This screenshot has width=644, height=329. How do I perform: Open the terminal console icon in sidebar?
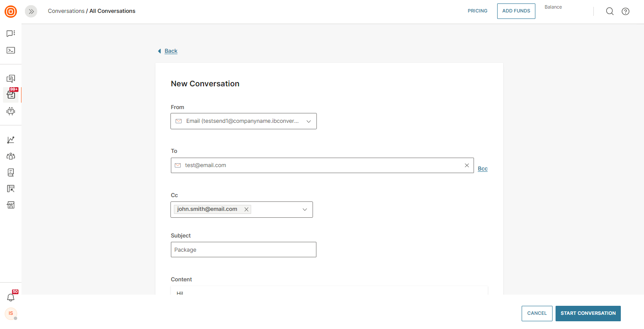coord(11,50)
